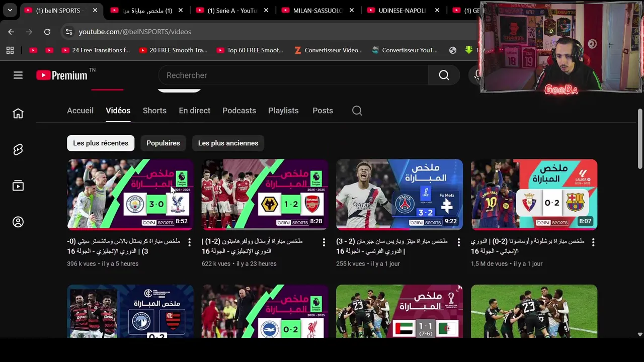The height and width of the screenshot is (362, 644).
Task: Close the MILAN-SASSUOLO tab
Action: [x=352, y=11]
